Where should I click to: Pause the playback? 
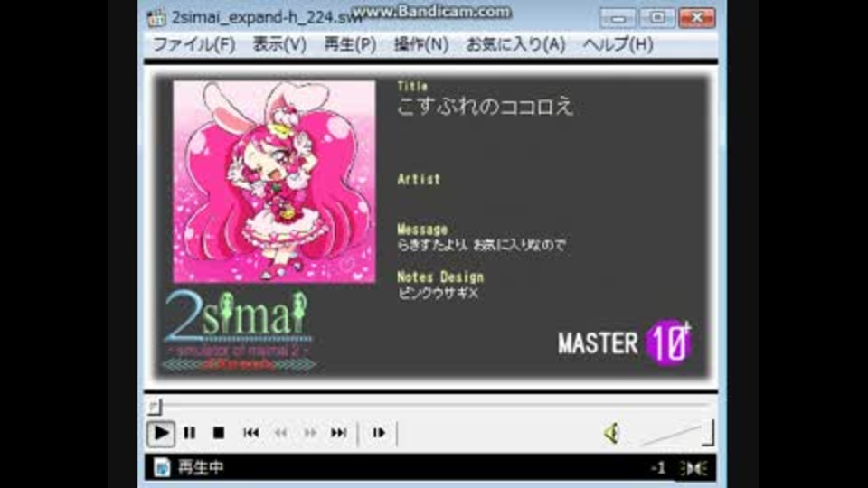(x=189, y=433)
